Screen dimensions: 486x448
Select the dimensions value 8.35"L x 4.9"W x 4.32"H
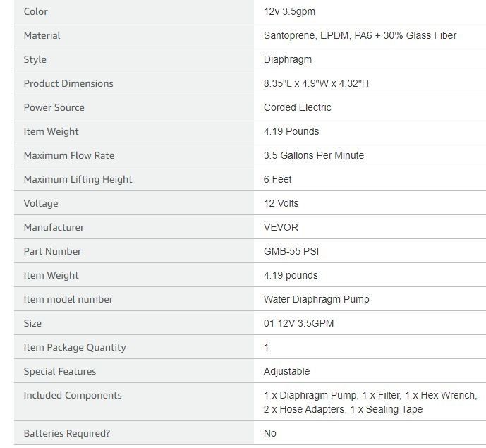point(316,83)
